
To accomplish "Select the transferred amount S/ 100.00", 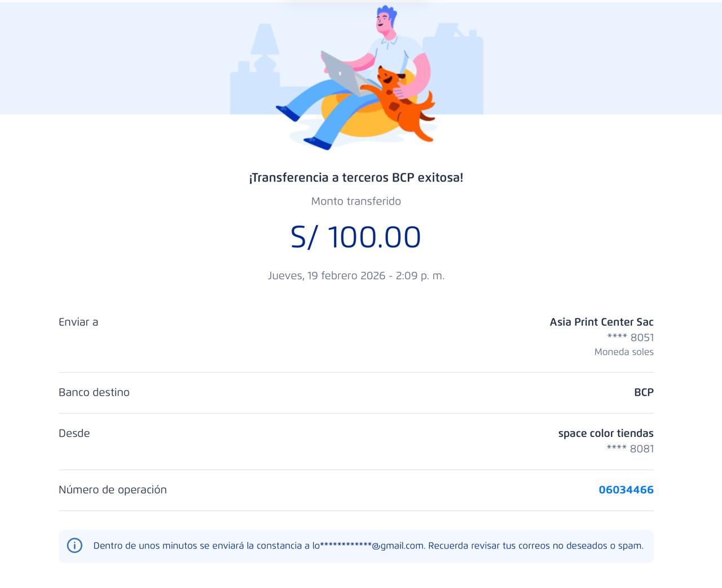I will (x=355, y=237).
